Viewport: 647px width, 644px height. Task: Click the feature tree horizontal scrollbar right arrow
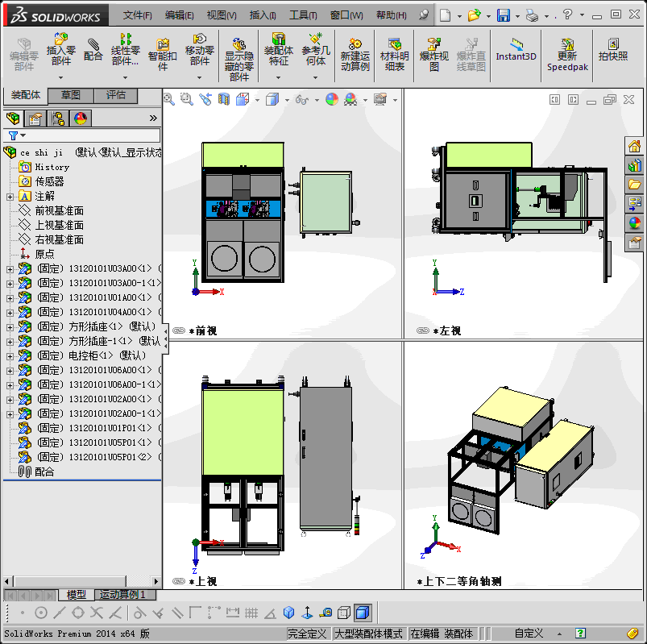pos(156,582)
